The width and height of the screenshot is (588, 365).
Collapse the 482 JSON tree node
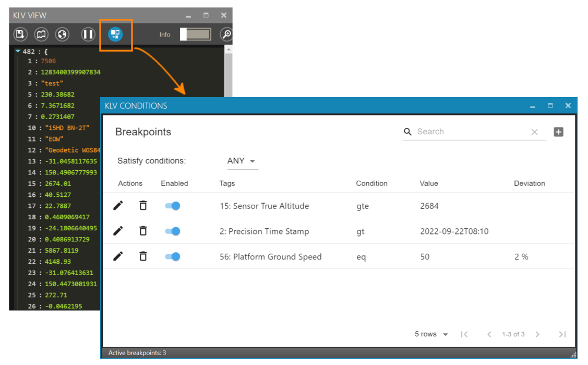18,51
